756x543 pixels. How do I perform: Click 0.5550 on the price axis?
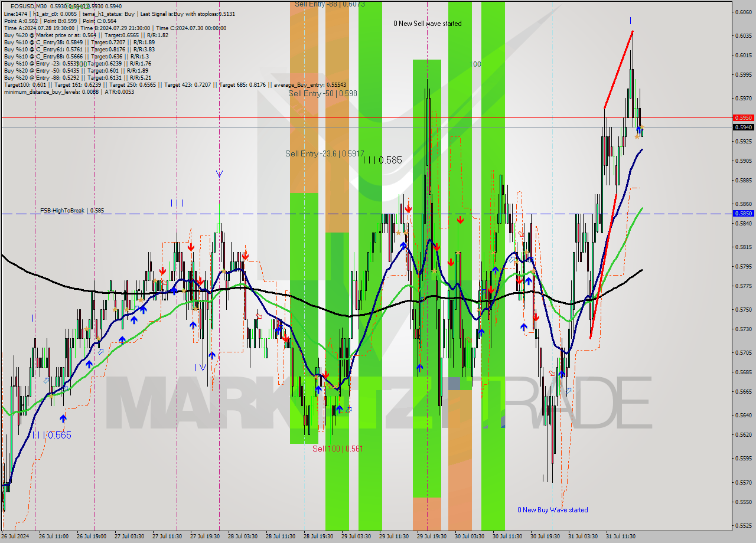(x=743, y=502)
